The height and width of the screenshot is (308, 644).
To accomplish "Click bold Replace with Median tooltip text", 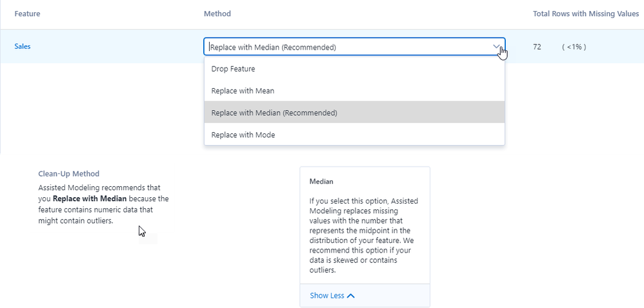I will coord(89,198).
